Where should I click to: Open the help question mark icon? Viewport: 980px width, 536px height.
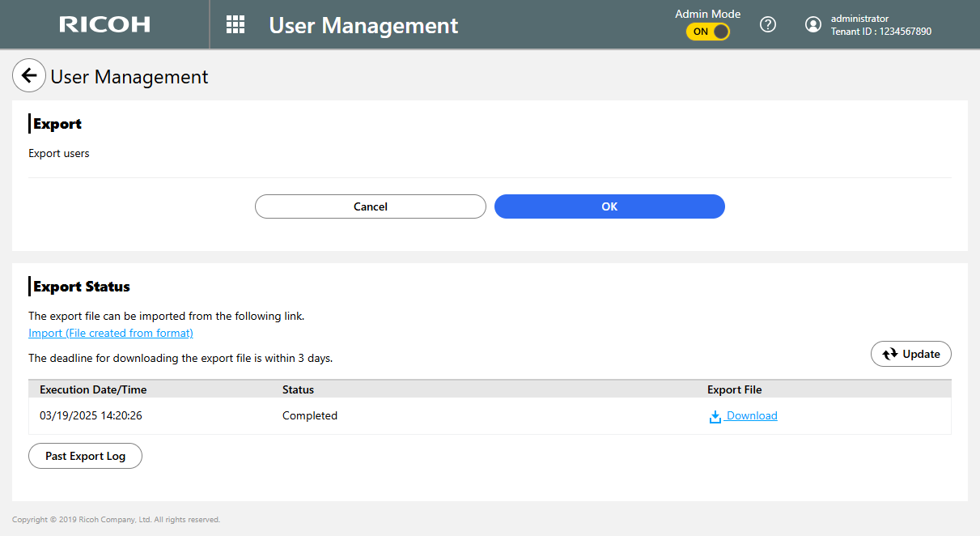click(768, 24)
